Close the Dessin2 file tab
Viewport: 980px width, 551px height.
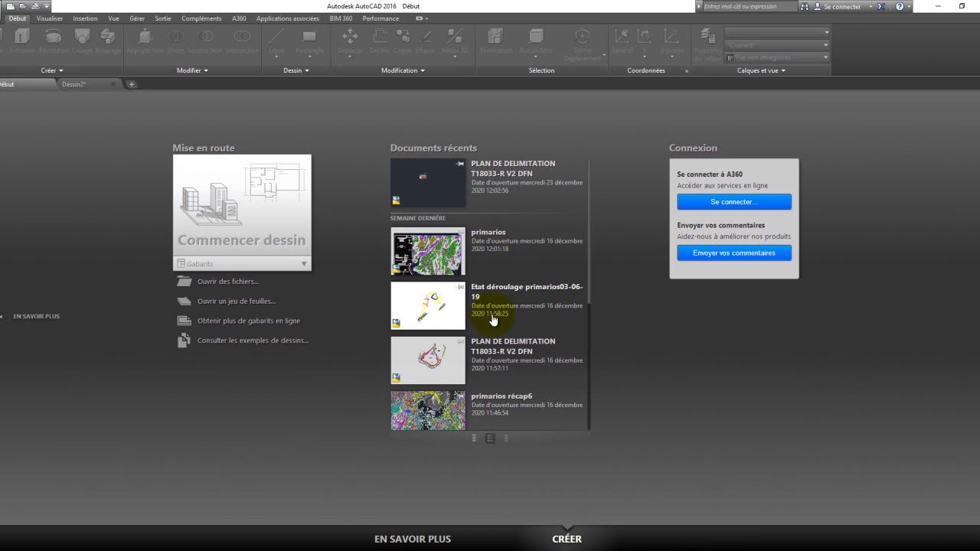pos(113,84)
